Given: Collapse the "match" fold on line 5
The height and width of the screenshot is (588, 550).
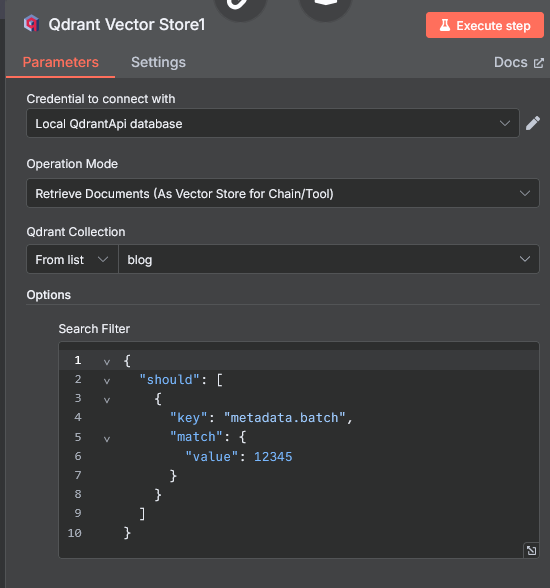Looking at the screenshot, I should click(x=107, y=439).
